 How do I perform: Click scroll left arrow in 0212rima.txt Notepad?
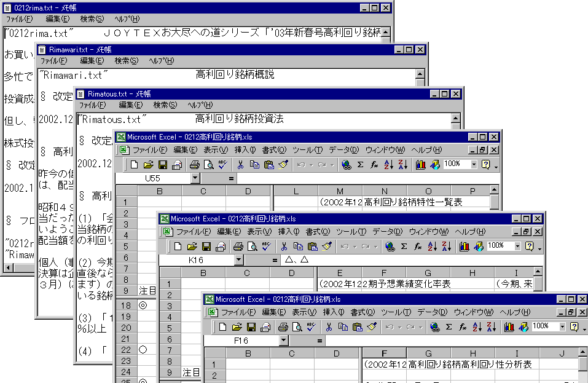point(9,268)
